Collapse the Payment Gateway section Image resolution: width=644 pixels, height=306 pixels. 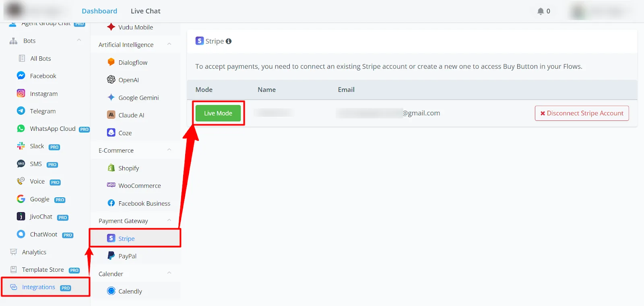[169, 220]
